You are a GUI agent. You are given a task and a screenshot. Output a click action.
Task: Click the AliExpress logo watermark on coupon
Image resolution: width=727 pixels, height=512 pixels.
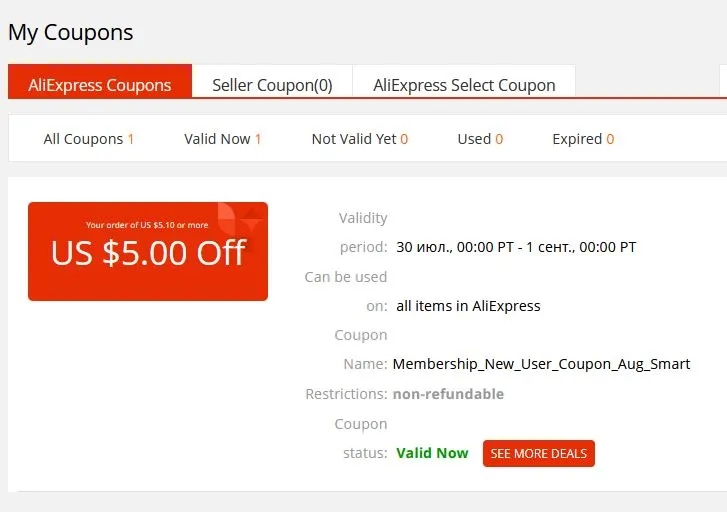[240, 218]
